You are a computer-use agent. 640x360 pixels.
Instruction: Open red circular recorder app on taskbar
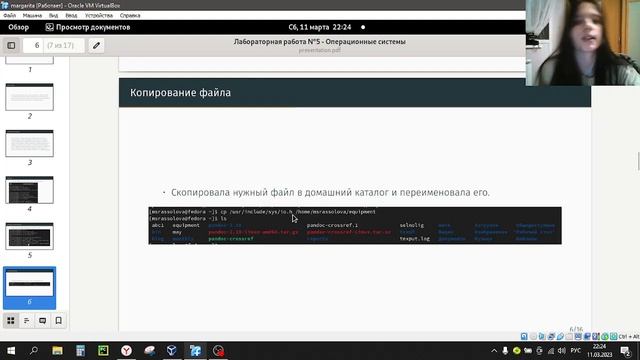tap(218, 351)
